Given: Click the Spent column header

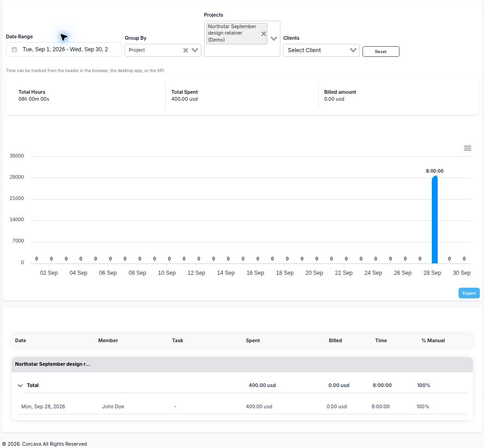Looking at the screenshot, I should click(x=253, y=340).
